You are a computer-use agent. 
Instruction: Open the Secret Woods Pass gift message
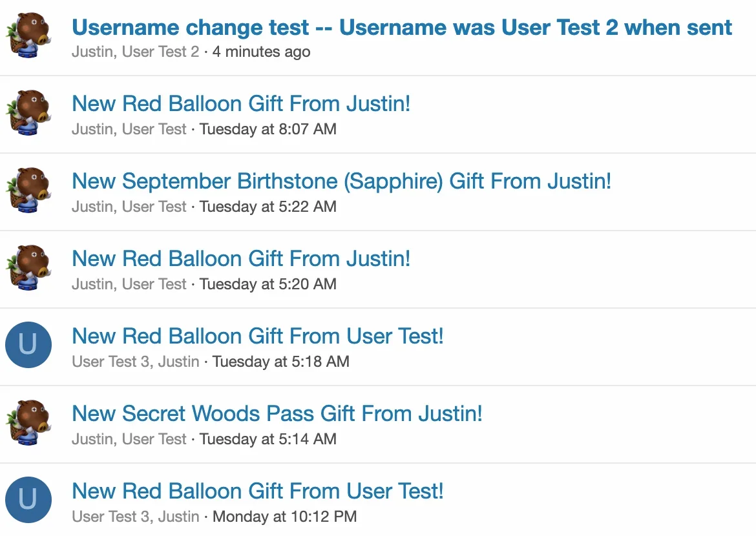[277, 413]
